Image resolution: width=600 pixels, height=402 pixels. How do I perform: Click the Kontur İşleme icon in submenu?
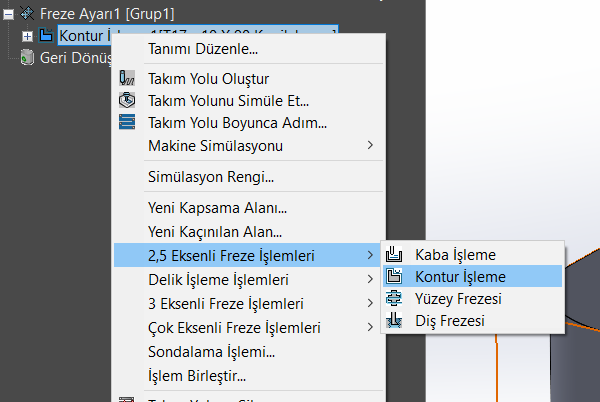(395, 276)
